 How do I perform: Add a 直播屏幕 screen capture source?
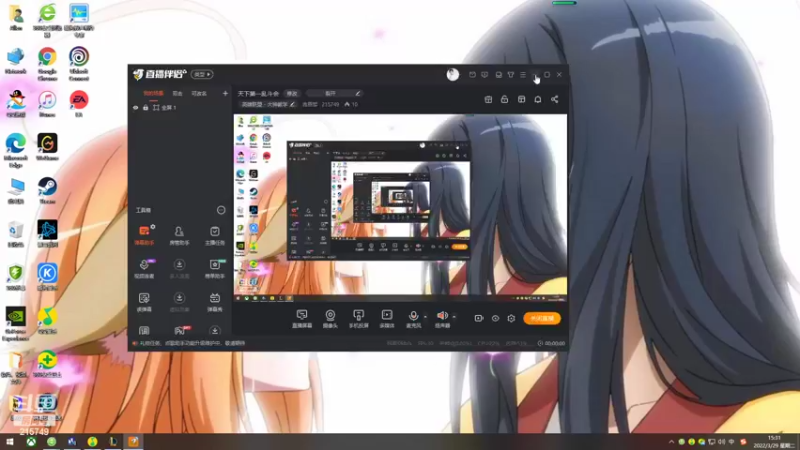click(x=302, y=319)
